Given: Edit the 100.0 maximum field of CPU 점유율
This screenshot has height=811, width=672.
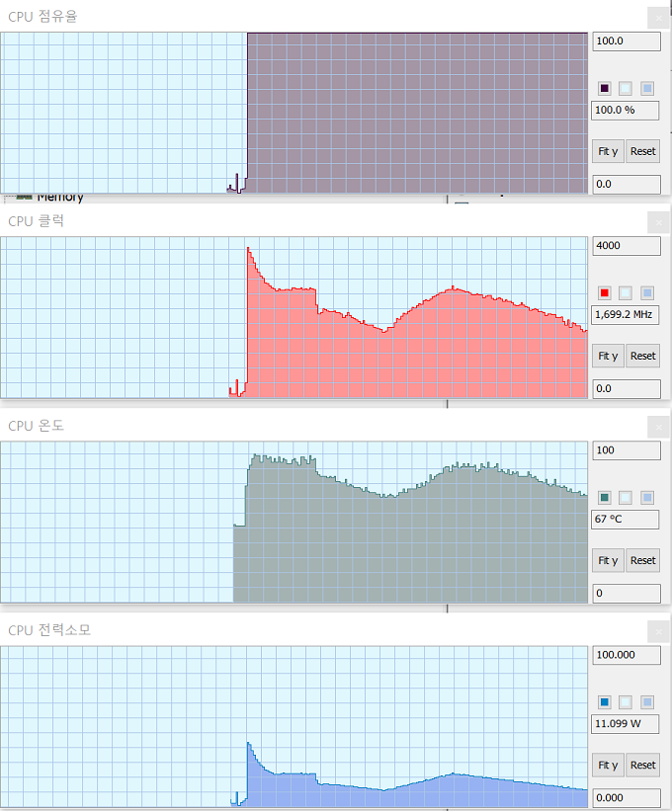Looking at the screenshot, I should click(x=627, y=41).
